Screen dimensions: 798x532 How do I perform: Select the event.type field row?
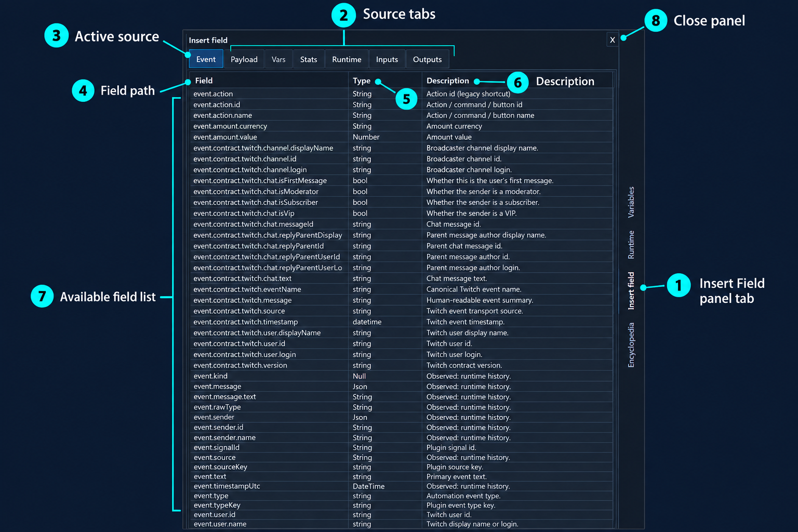[x=401, y=496]
